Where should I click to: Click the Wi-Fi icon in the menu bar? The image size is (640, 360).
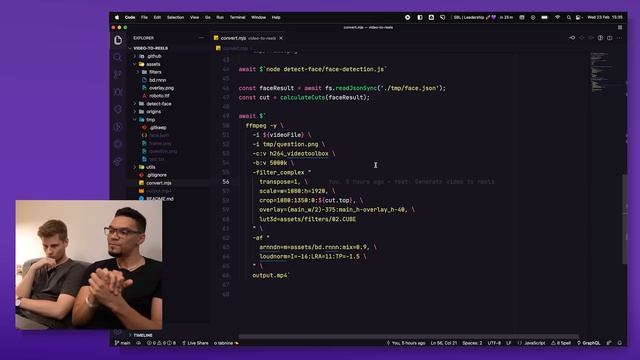coord(557,18)
